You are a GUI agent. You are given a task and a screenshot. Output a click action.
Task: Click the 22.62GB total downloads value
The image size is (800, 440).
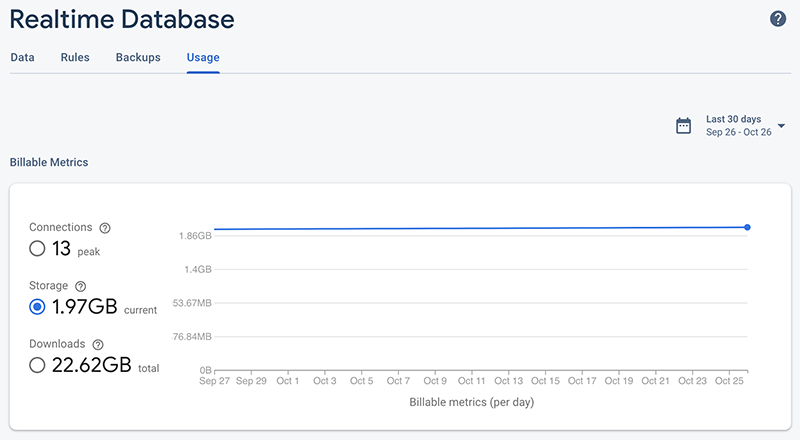tap(92, 365)
